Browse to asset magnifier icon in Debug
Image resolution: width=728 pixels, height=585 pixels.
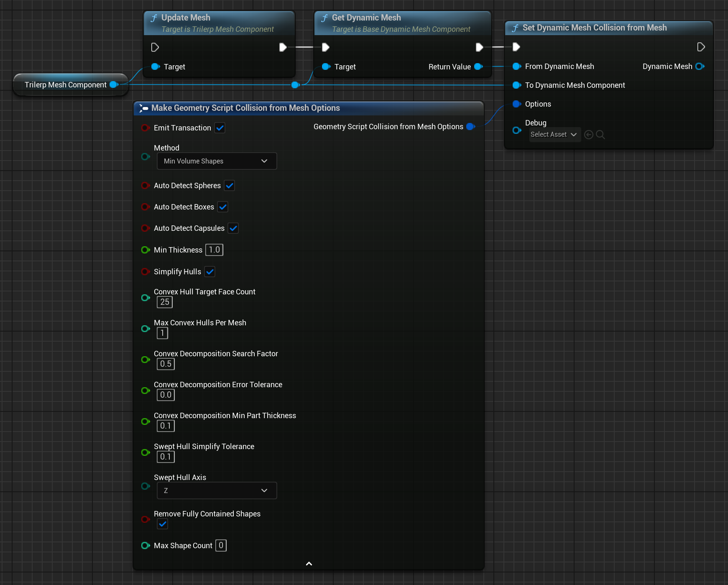600,134
